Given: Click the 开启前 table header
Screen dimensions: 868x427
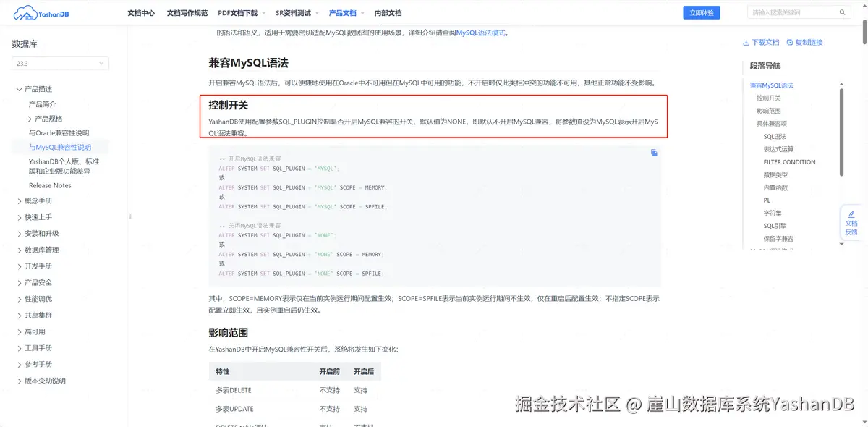Looking at the screenshot, I should coord(330,371).
